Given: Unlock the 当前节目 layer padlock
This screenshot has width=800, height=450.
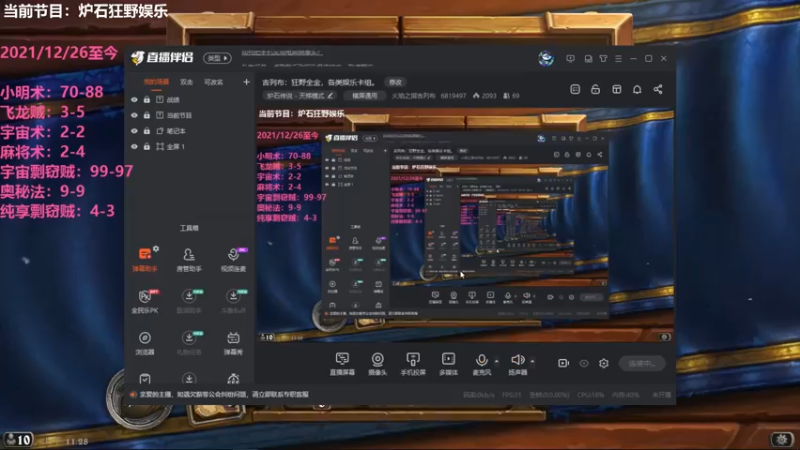Looking at the screenshot, I should pos(147,115).
